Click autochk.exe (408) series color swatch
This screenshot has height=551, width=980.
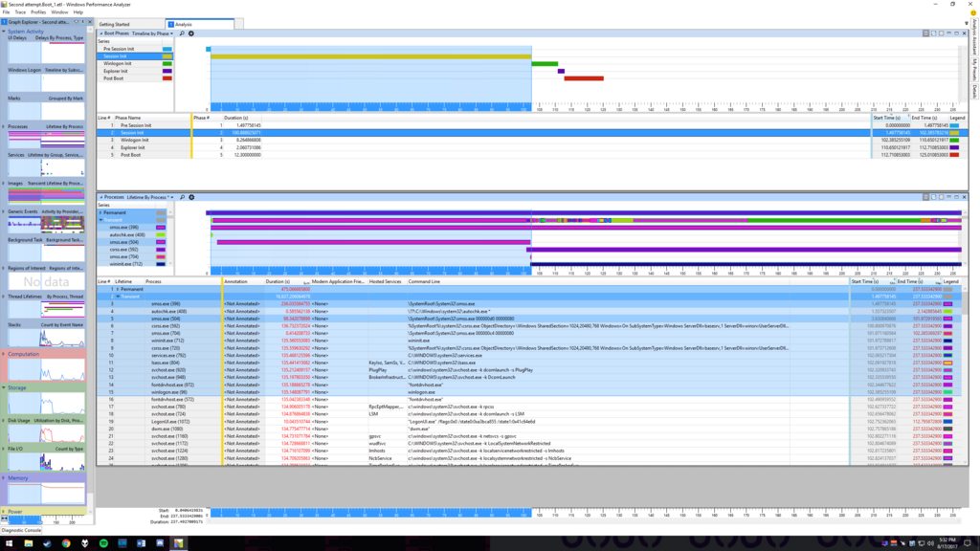pyautogui.click(x=161, y=235)
